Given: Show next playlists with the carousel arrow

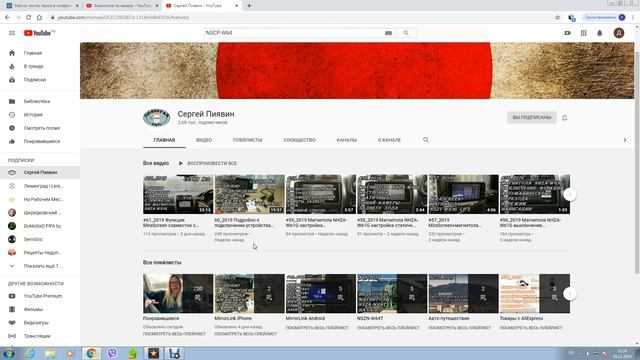Looking at the screenshot, I should point(570,293).
